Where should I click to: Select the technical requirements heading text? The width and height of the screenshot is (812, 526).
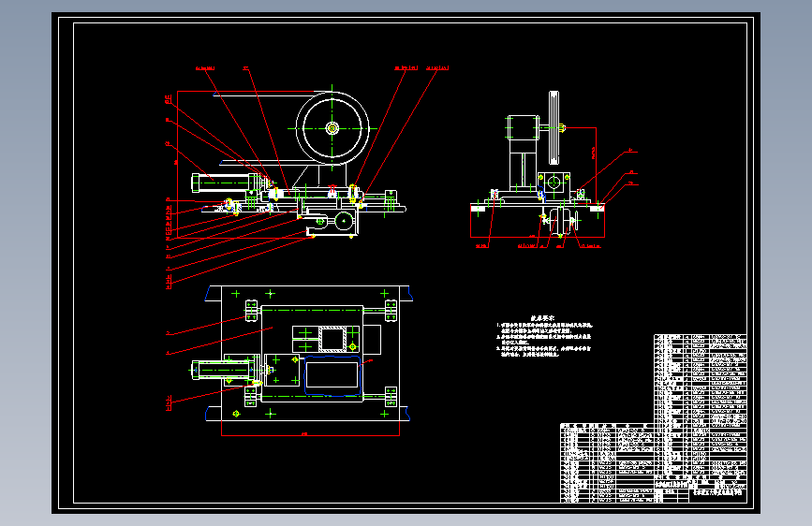point(542,318)
